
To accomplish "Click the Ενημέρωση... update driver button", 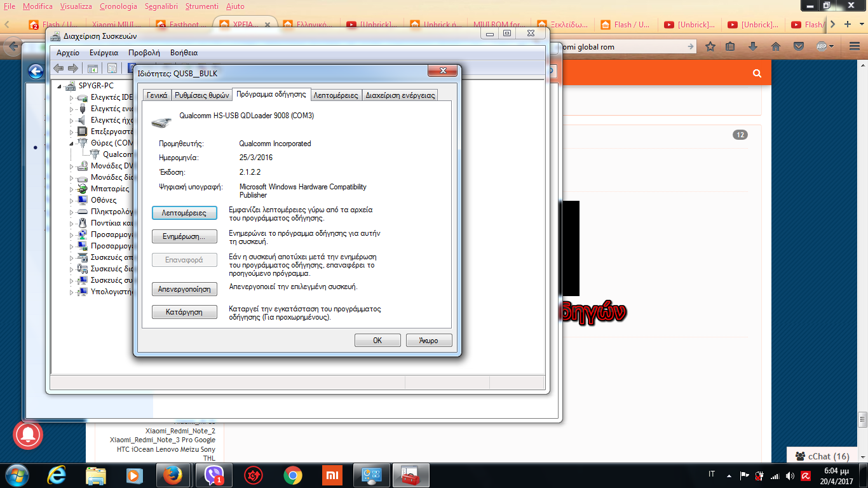I will 184,237.
